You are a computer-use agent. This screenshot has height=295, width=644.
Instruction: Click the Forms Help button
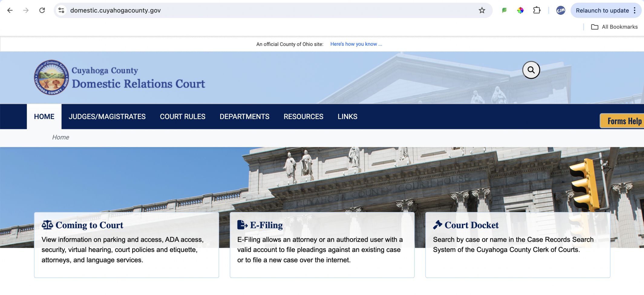point(623,121)
